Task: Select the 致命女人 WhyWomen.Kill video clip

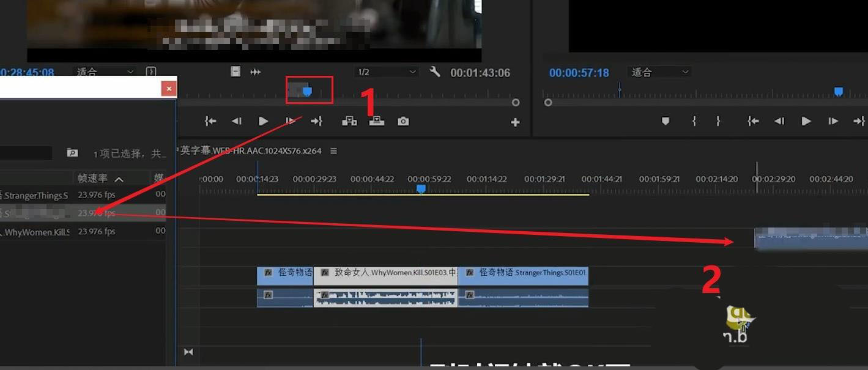Action: click(385, 273)
